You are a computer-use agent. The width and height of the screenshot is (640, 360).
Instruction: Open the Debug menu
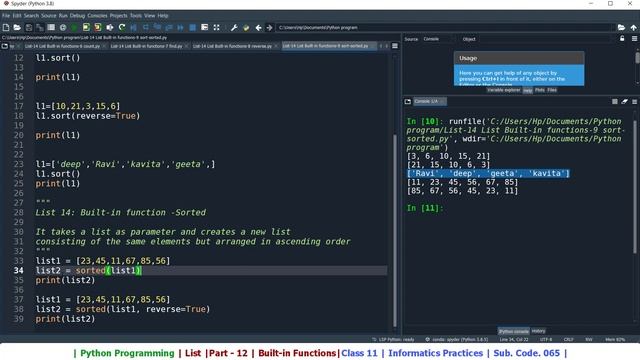77,16
